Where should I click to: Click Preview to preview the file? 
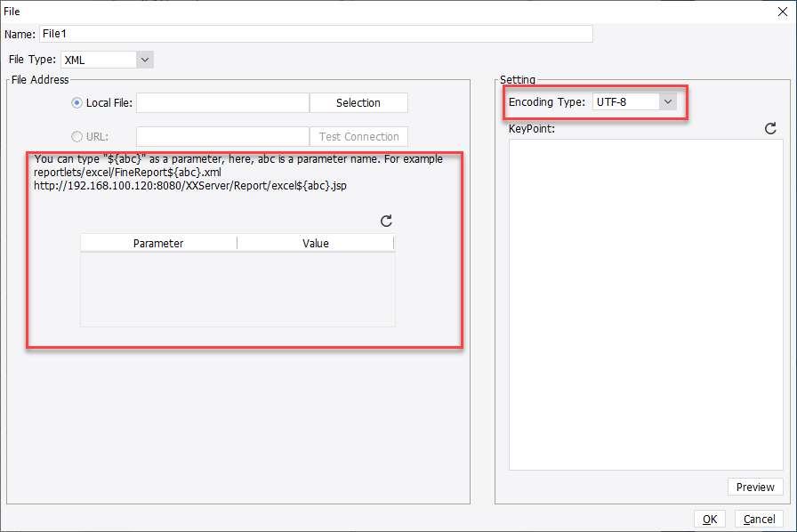(x=755, y=487)
